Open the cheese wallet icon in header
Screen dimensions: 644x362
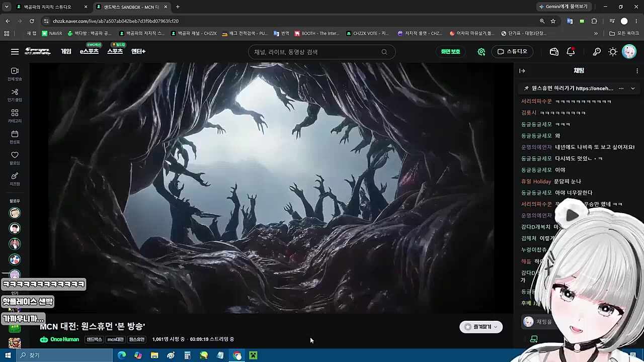pyautogui.click(x=554, y=52)
